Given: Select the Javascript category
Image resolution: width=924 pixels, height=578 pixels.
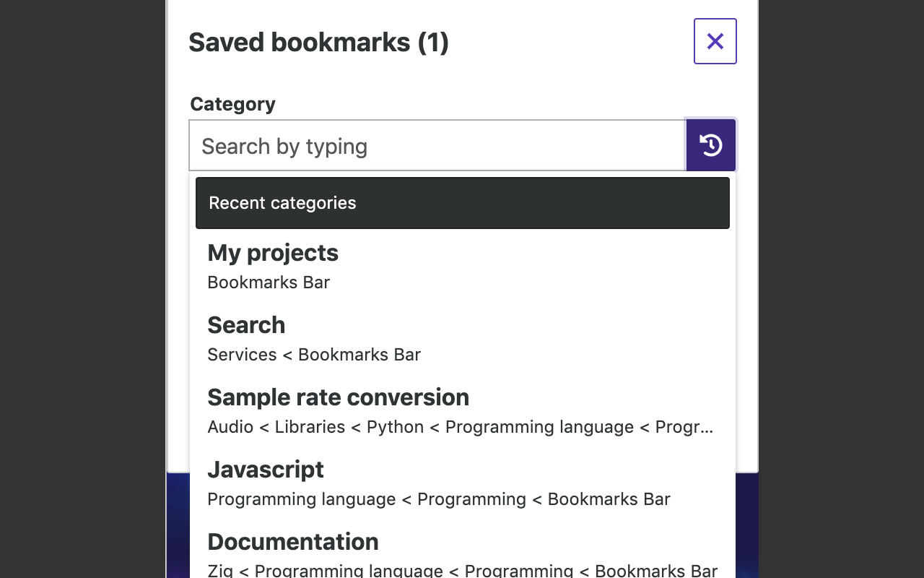Looking at the screenshot, I should (x=266, y=470).
